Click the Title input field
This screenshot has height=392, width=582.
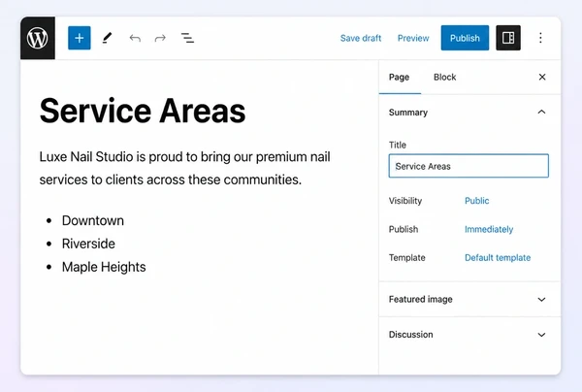click(x=469, y=166)
